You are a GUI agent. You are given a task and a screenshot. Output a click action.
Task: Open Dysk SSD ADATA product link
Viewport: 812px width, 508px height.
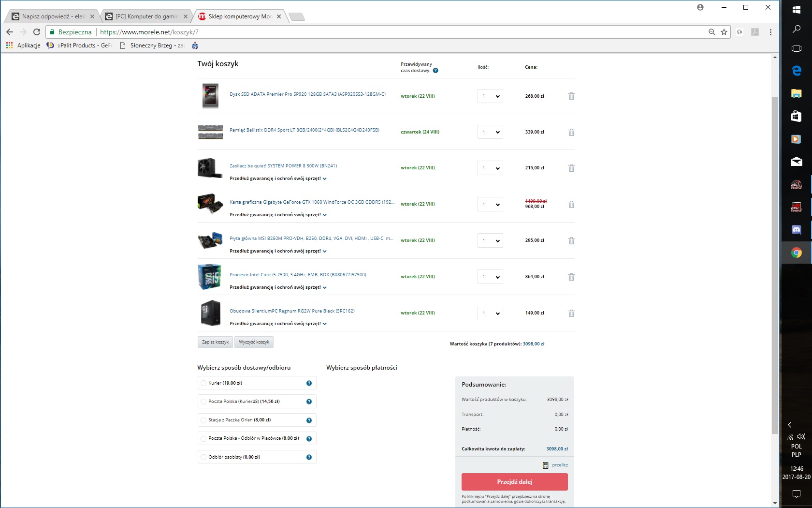coord(307,94)
